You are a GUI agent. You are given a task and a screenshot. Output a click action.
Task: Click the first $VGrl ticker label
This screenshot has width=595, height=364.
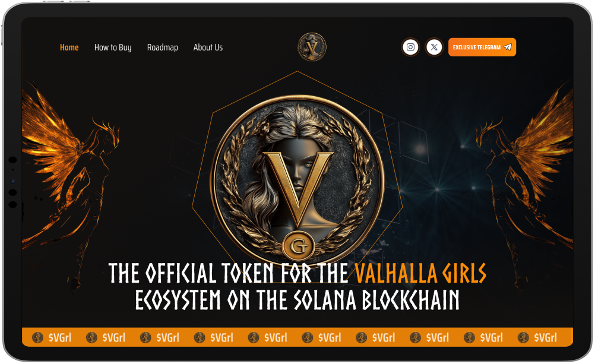pyautogui.click(x=60, y=337)
